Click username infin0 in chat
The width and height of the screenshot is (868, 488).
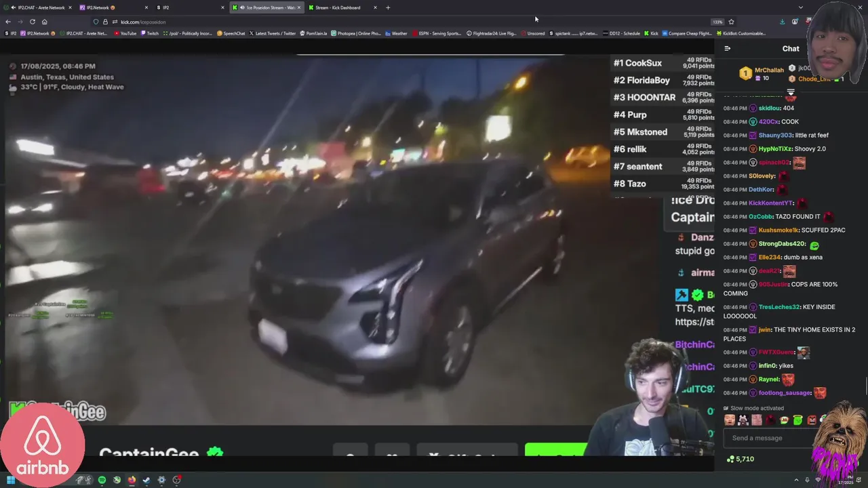point(767,365)
